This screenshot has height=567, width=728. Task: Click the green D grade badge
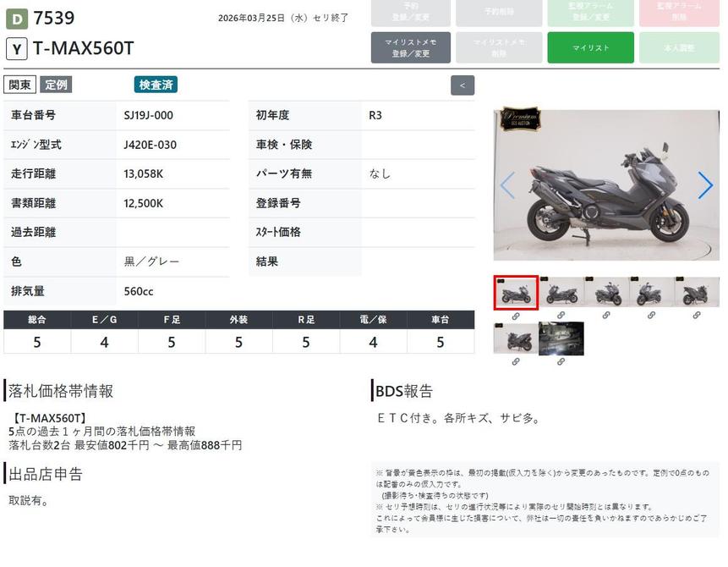click(17, 18)
